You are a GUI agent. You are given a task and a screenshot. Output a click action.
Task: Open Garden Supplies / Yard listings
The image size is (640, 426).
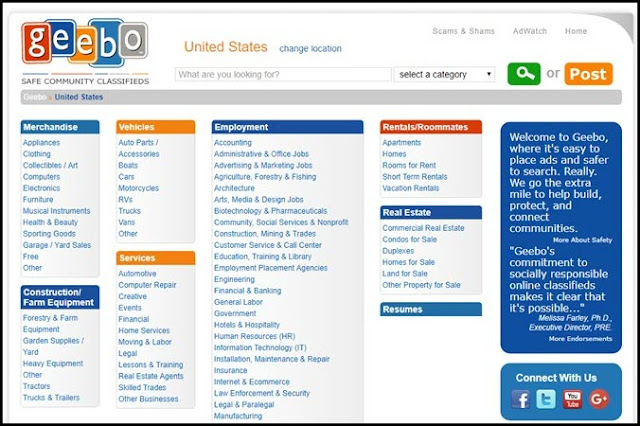tap(53, 346)
